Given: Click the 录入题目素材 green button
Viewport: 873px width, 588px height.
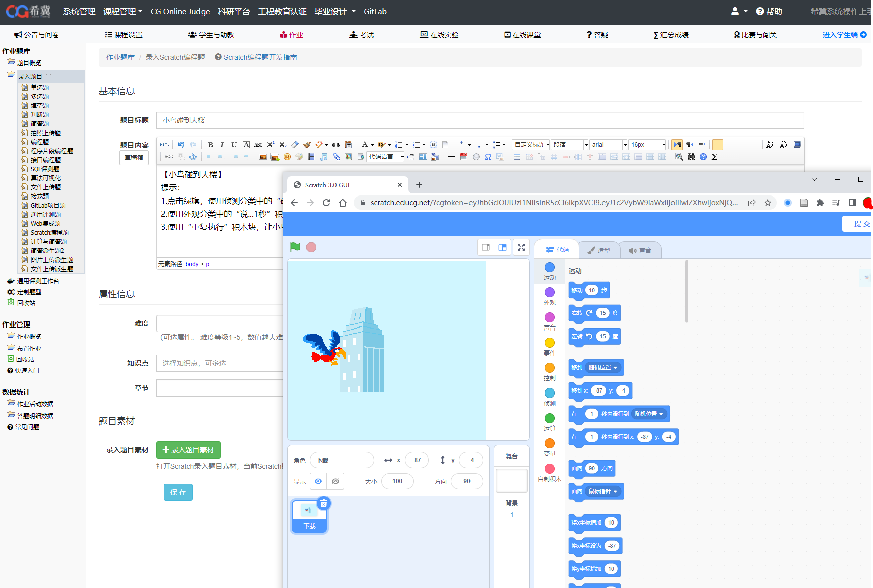Looking at the screenshot, I should [x=188, y=450].
